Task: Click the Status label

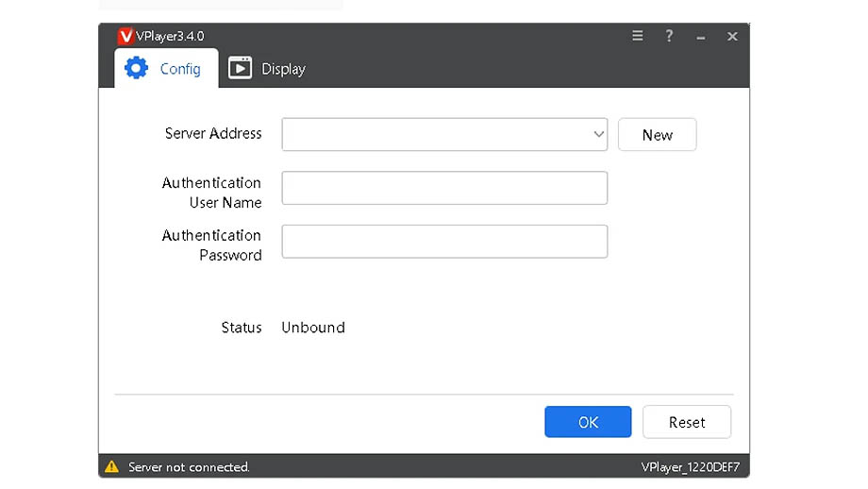Action: coord(242,328)
